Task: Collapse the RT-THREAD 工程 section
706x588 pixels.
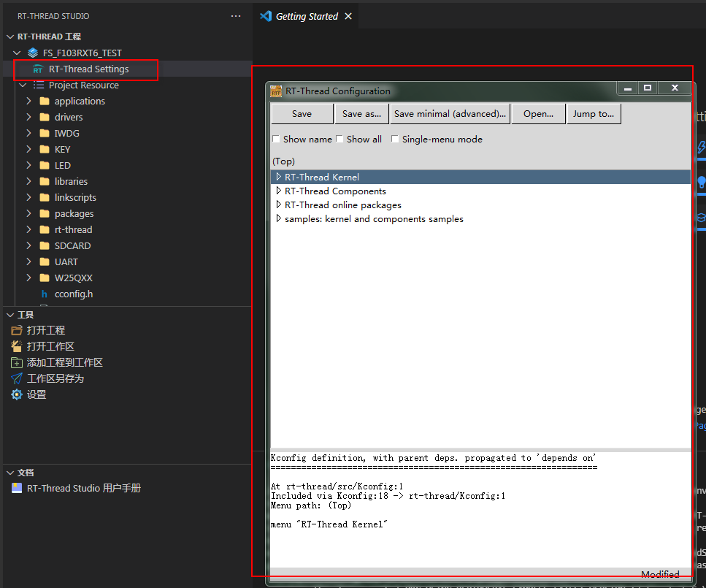Action: (10, 37)
